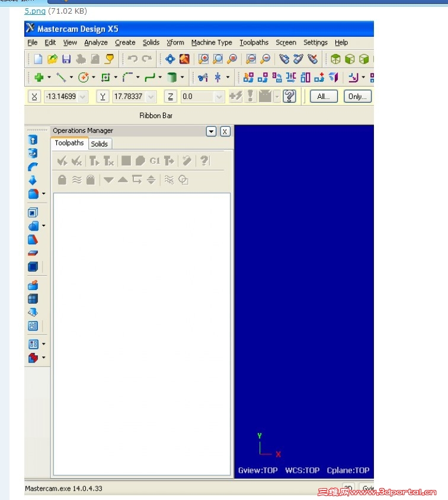Click the help question mark on ribbon bar
This screenshot has width=448, height=500.
point(289,96)
